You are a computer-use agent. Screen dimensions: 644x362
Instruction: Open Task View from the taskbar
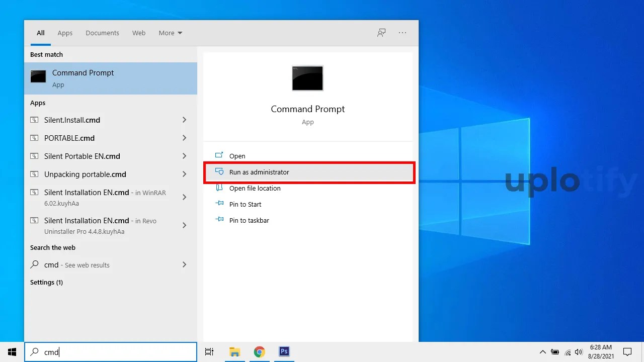(x=209, y=351)
